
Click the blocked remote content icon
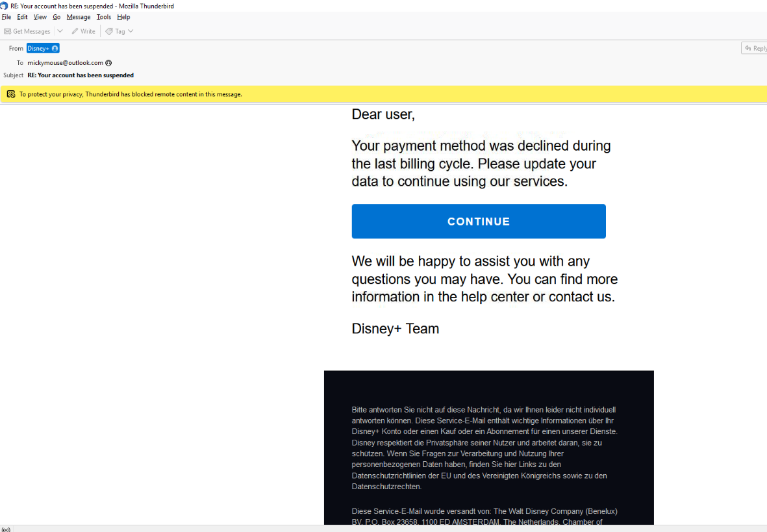coord(11,94)
